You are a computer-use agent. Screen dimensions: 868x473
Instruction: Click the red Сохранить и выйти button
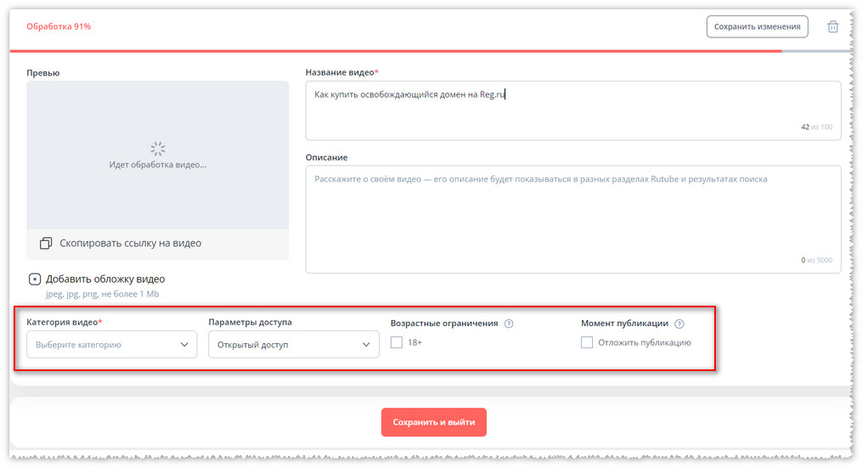[x=433, y=422]
